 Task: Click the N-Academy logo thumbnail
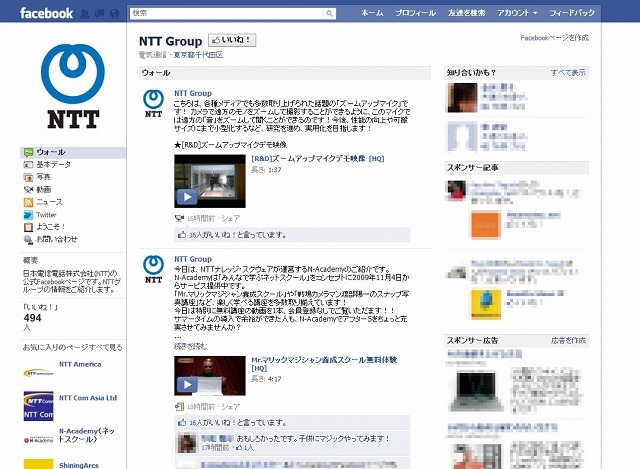38,440
